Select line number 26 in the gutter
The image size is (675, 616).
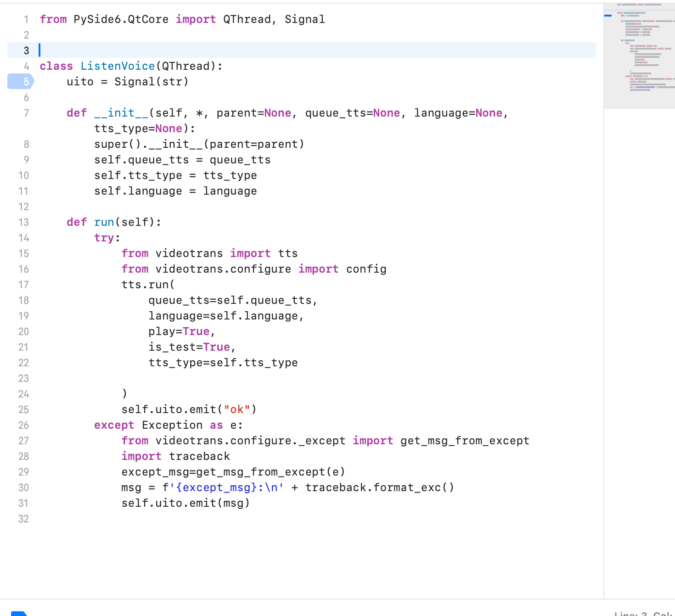(23, 425)
